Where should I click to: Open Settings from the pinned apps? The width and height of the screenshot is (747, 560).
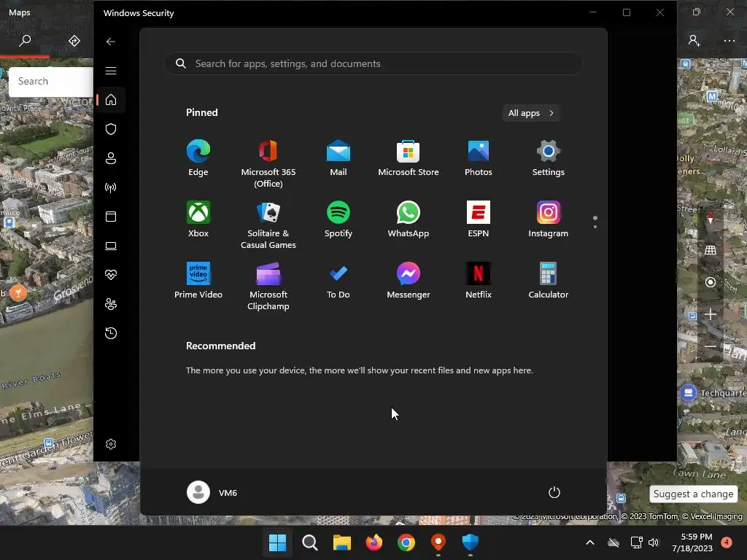coord(549,158)
